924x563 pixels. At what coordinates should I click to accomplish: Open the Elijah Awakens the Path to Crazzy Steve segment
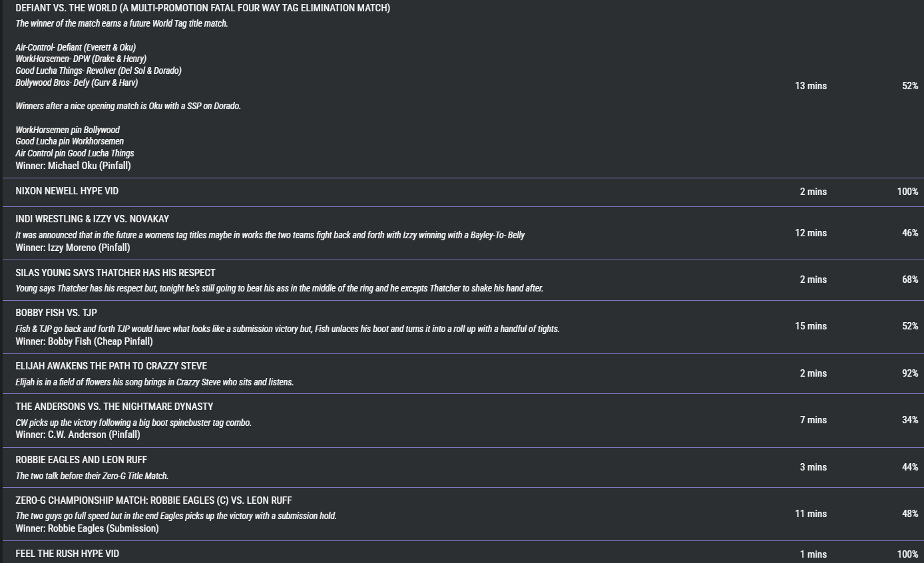click(111, 366)
